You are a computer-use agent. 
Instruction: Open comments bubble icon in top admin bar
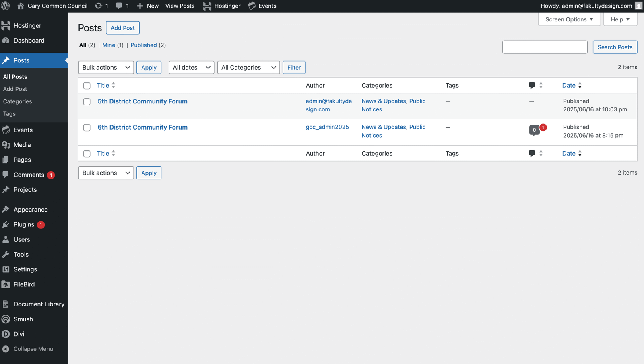[119, 6]
